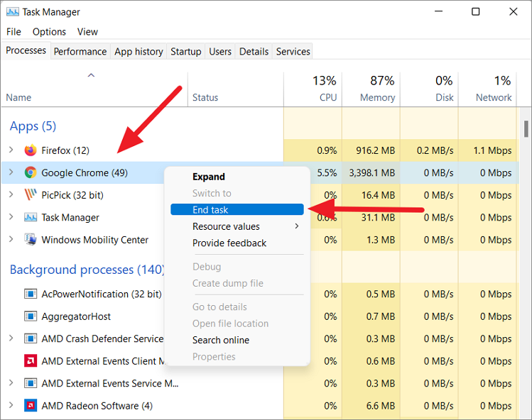Expand the PicPick (32 bit) entry
The height and width of the screenshot is (420, 532).
pos(11,194)
